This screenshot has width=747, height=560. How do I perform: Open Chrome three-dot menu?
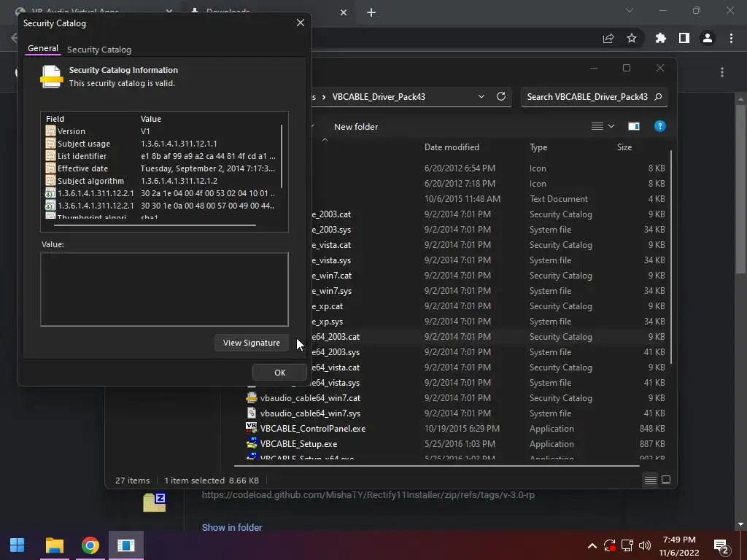tap(731, 38)
